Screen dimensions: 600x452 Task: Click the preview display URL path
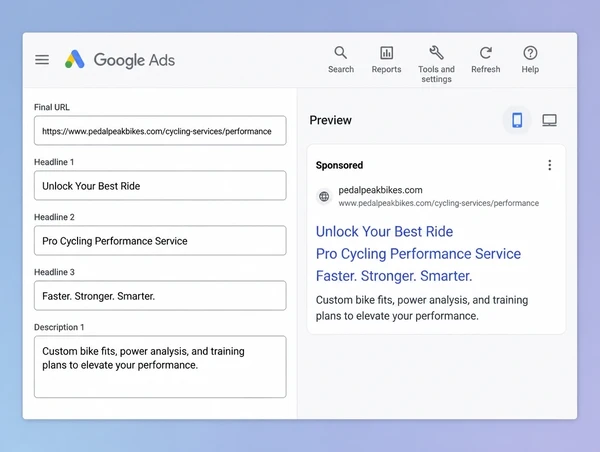pos(439,203)
